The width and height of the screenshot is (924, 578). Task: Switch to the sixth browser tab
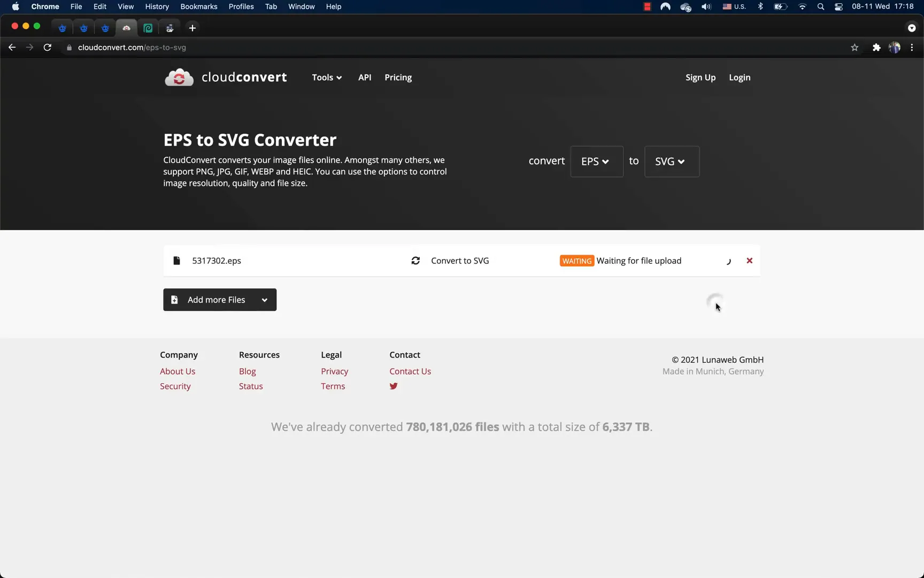tap(170, 28)
